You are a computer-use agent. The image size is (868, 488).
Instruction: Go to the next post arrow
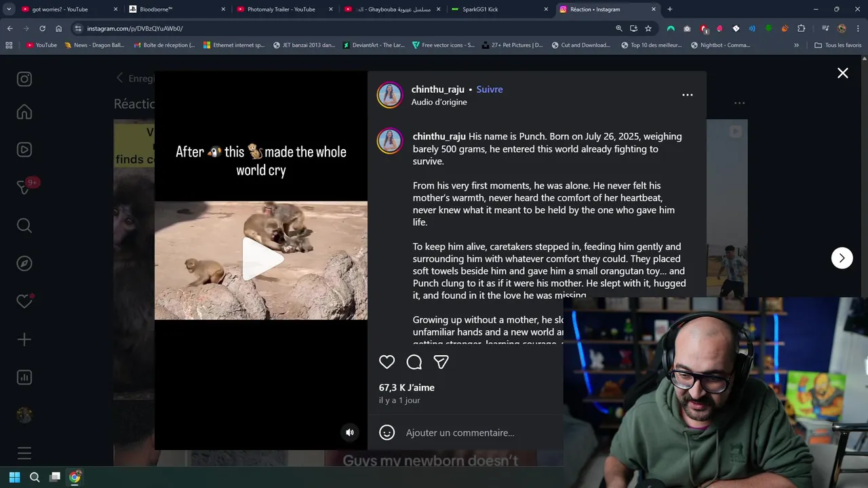coord(842,258)
